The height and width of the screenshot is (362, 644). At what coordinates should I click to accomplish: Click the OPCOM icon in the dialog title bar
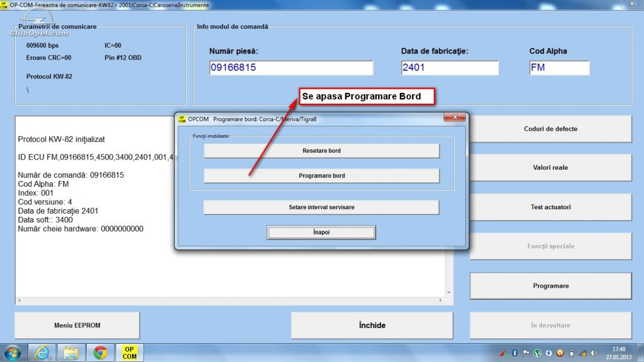(x=182, y=119)
